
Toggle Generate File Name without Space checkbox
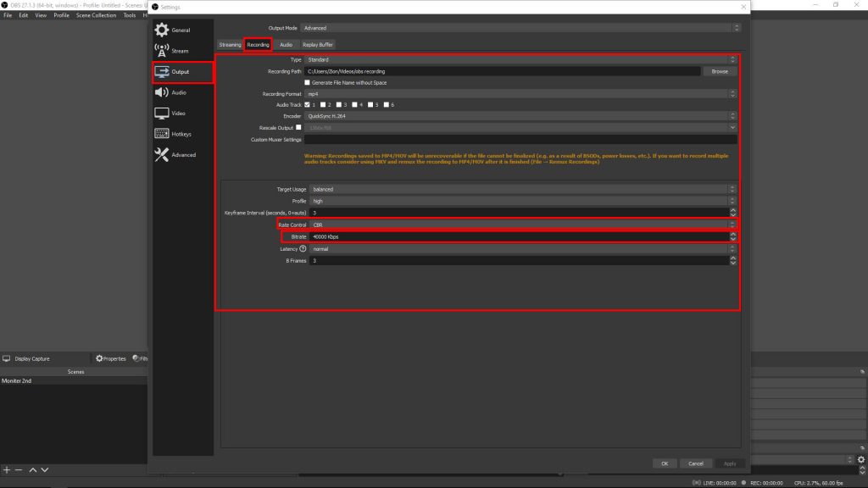pyautogui.click(x=307, y=82)
